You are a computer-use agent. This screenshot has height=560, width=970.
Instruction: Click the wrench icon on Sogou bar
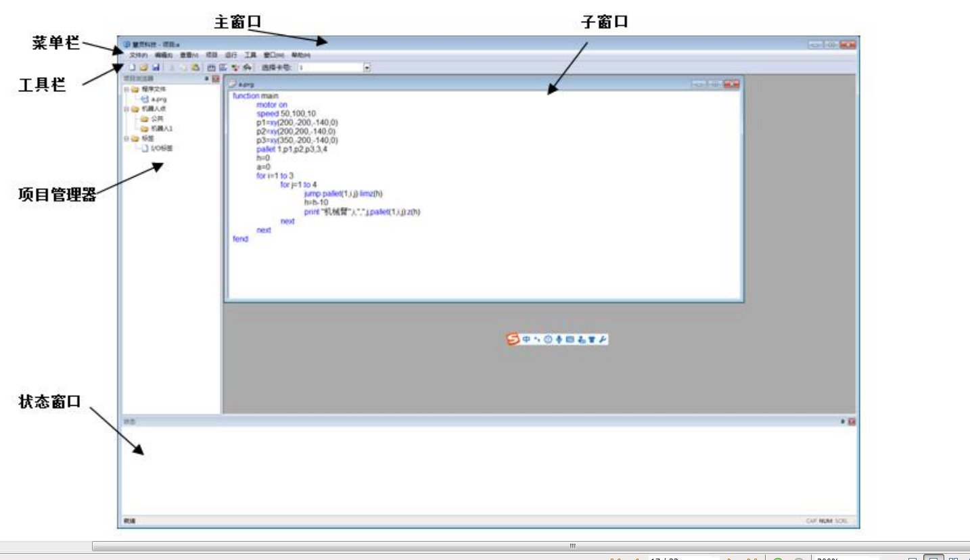tap(603, 340)
